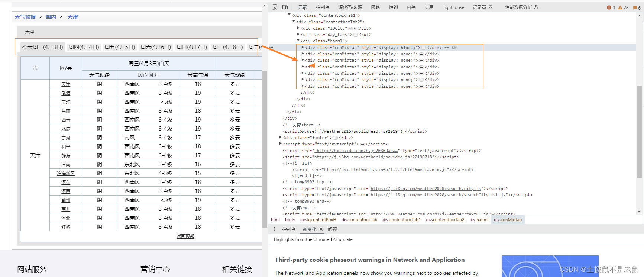The height and width of the screenshot is (277, 644).
Task: Select div.hanml breadcrumb
Action: [x=479, y=220]
